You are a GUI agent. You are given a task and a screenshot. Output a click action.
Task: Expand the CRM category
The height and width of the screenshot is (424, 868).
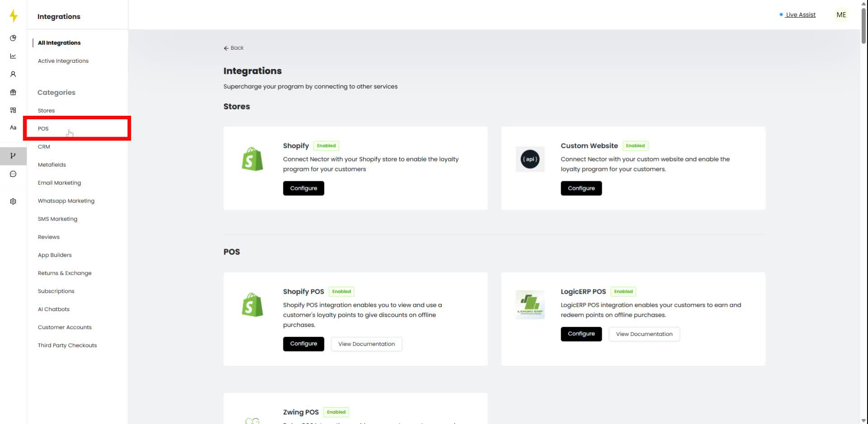tap(44, 146)
